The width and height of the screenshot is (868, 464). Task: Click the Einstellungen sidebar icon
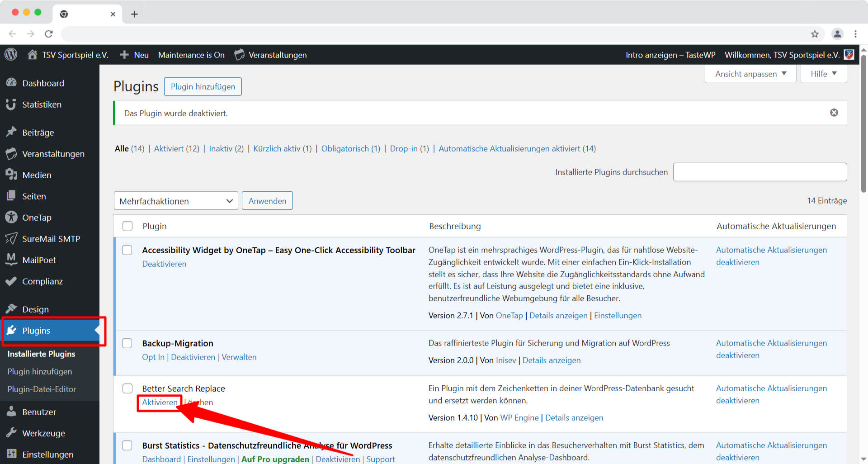point(11,454)
